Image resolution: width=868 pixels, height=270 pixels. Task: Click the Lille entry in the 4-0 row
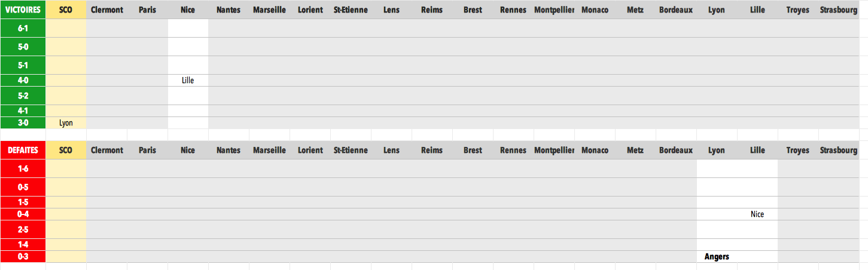click(x=188, y=80)
